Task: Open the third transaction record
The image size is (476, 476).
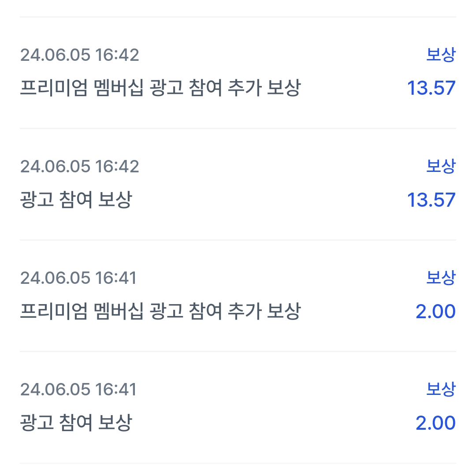Action: (x=238, y=294)
